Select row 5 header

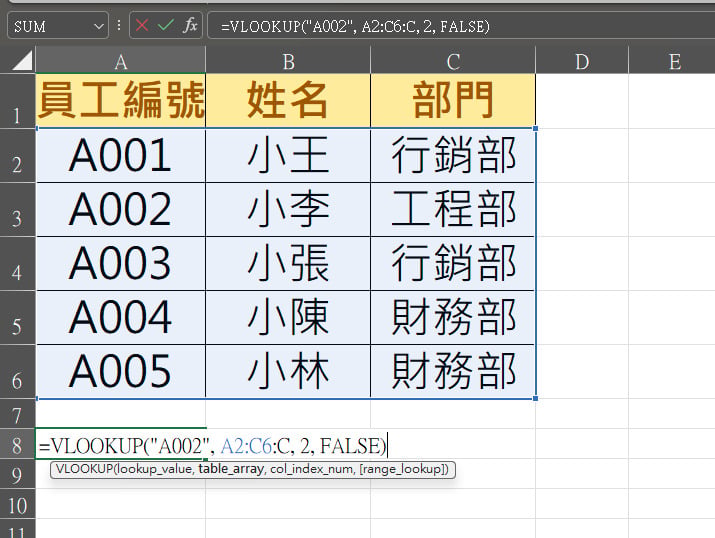click(17, 318)
